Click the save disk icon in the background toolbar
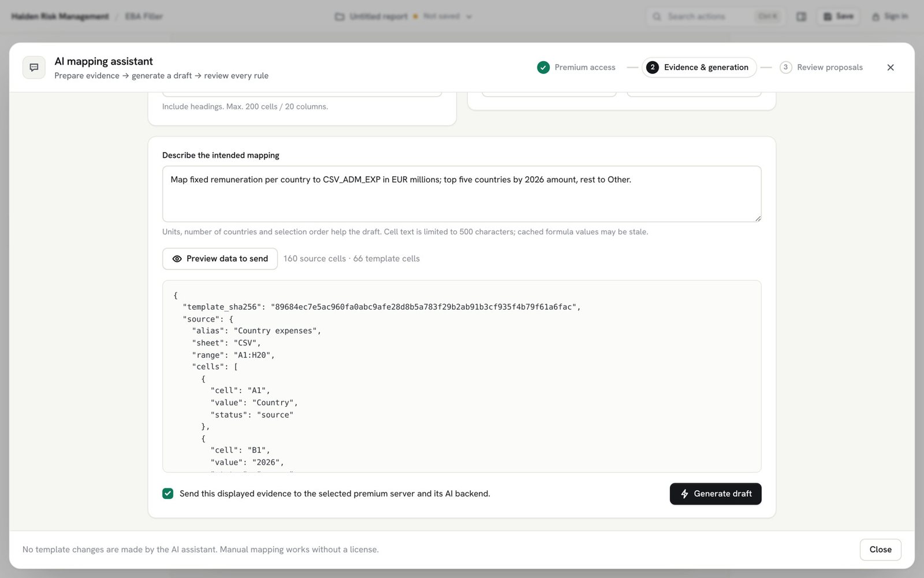Viewport: 924px width, 578px height. [828, 16]
